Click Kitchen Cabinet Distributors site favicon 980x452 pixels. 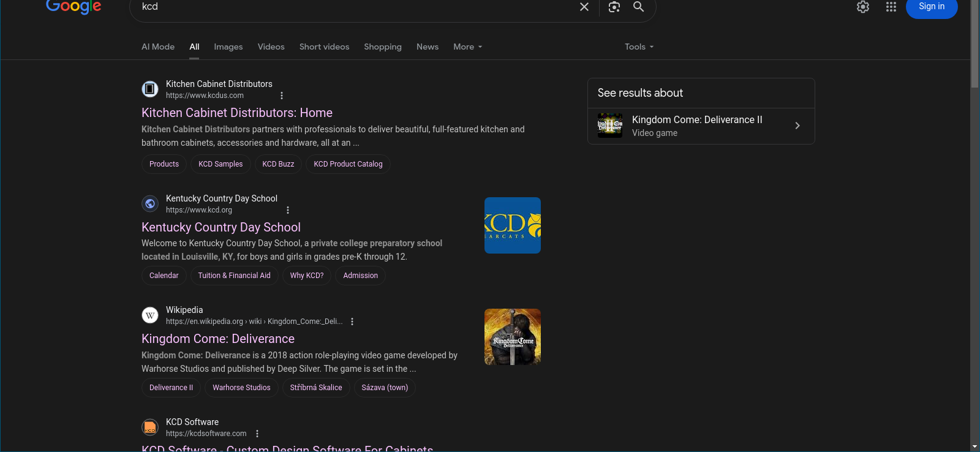(x=150, y=89)
